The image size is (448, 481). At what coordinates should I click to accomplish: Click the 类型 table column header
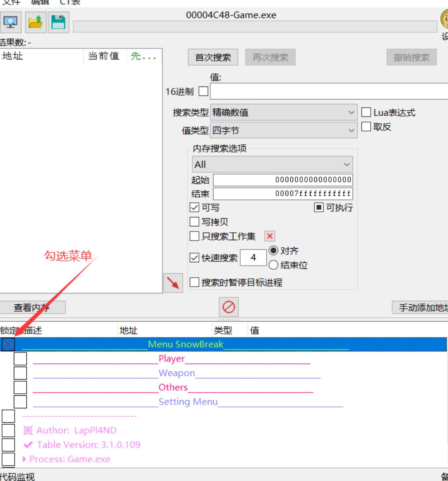pos(223,330)
